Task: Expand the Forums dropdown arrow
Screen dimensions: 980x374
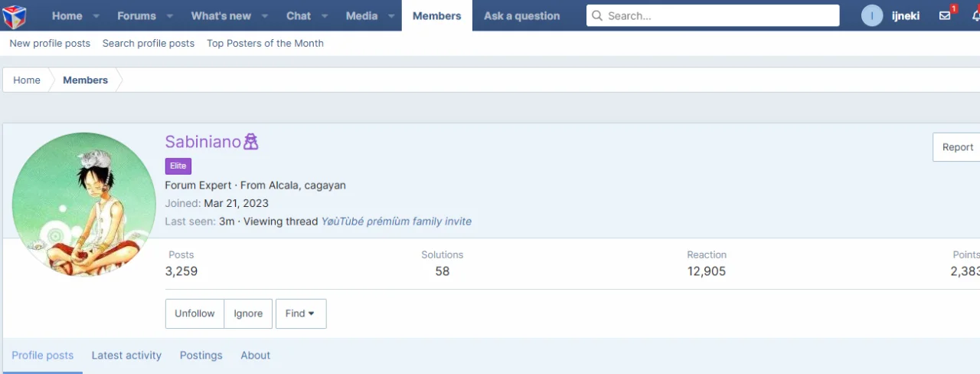Action: pos(169,16)
